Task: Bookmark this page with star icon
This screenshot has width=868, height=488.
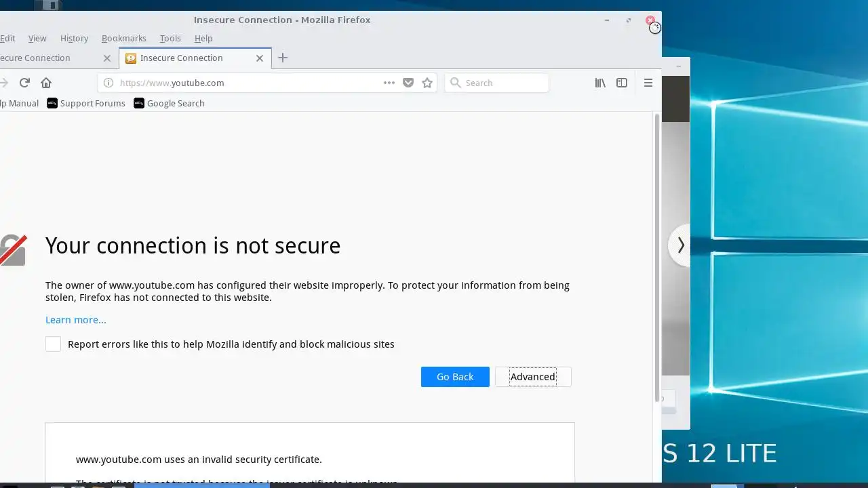Action: [427, 83]
